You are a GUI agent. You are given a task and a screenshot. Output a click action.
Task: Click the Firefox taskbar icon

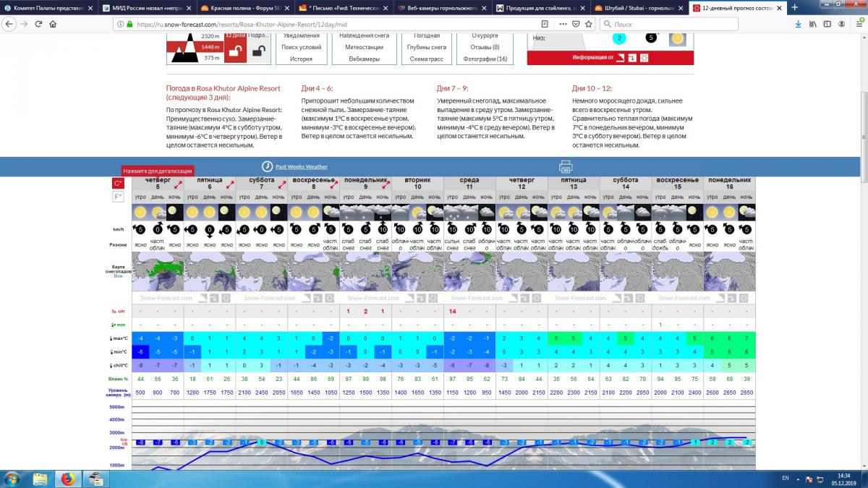pyautogui.click(x=68, y=478)
